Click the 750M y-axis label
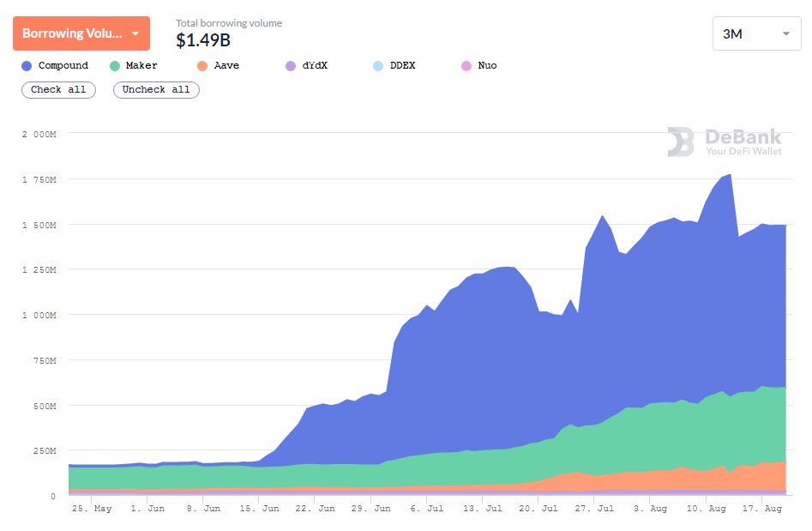Image resolution: width=812 pixels, height=531 pixels. coord(45,360)
